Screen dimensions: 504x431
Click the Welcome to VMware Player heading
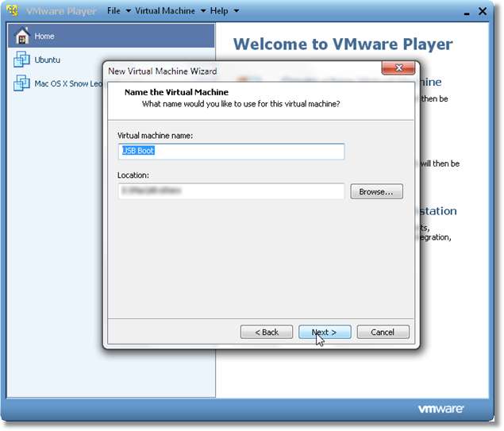tap(343, 44)
